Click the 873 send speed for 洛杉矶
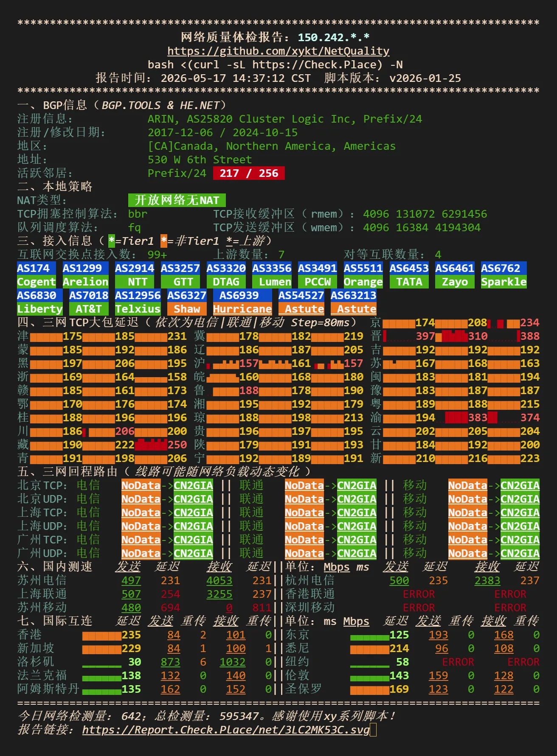This screenshot has width=557, height=756. [x=170, y=662]
